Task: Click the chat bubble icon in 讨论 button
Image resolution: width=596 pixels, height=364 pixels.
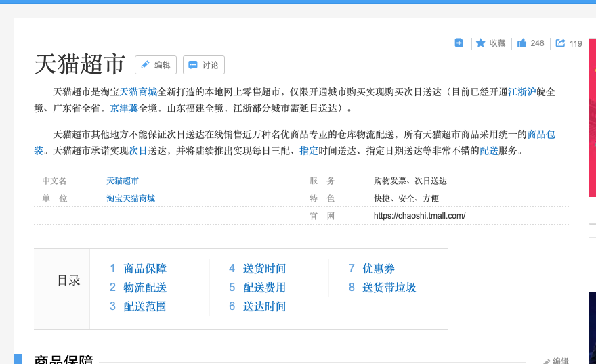Action: [193, 65]
